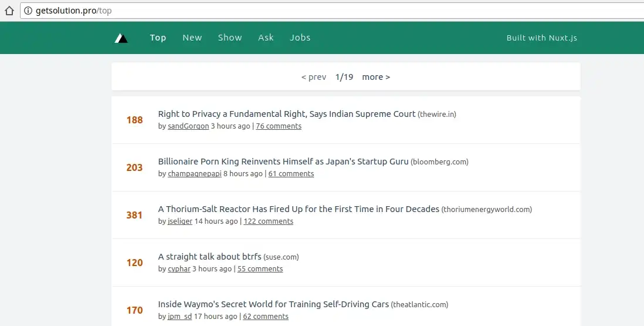Viewport: 644px width, 326px height.
Task: Open the 76 comments thread
Action: pos(279,126)
